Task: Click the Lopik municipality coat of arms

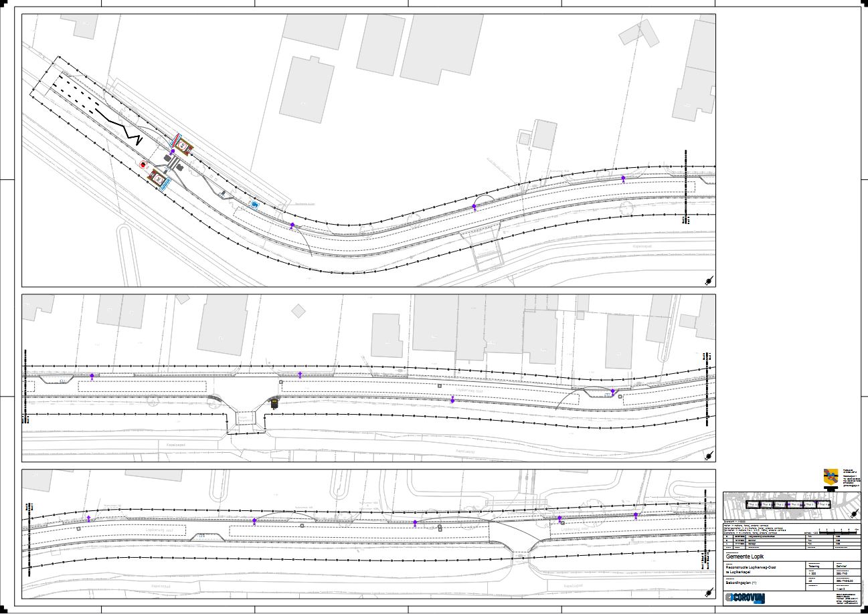Action: pos(830,478)
